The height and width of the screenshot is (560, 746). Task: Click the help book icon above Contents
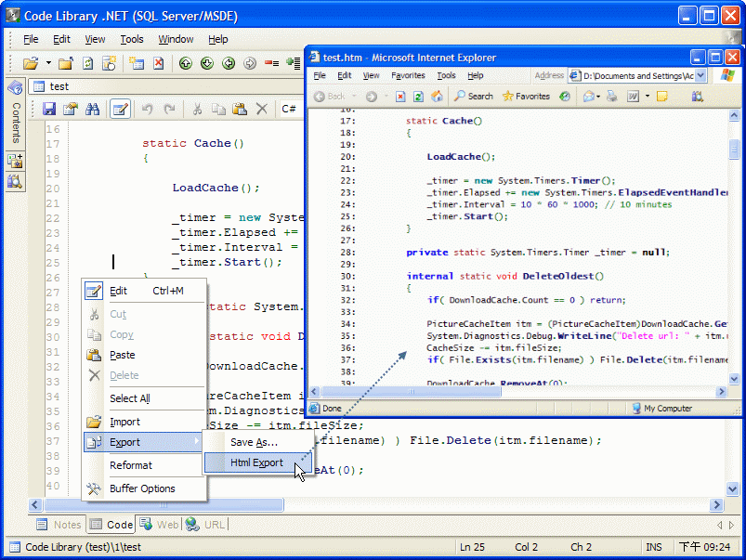[15, 87]
